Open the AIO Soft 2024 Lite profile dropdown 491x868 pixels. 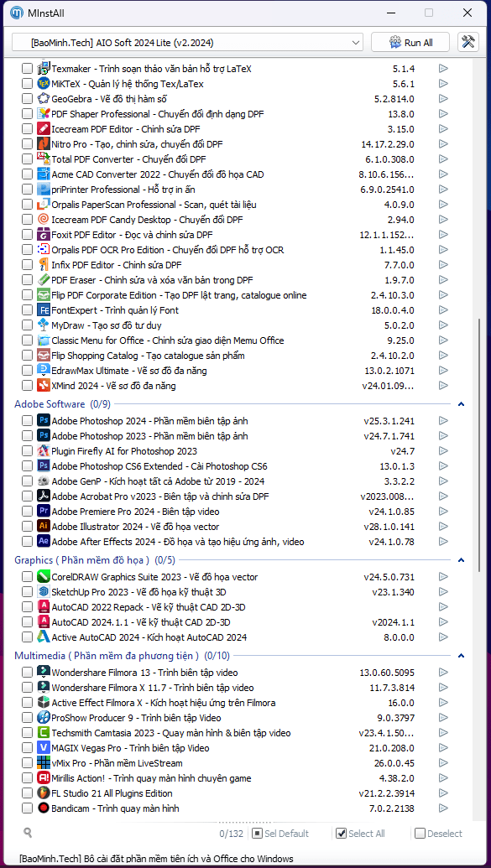pyautogui.click(x=187, y=43)
